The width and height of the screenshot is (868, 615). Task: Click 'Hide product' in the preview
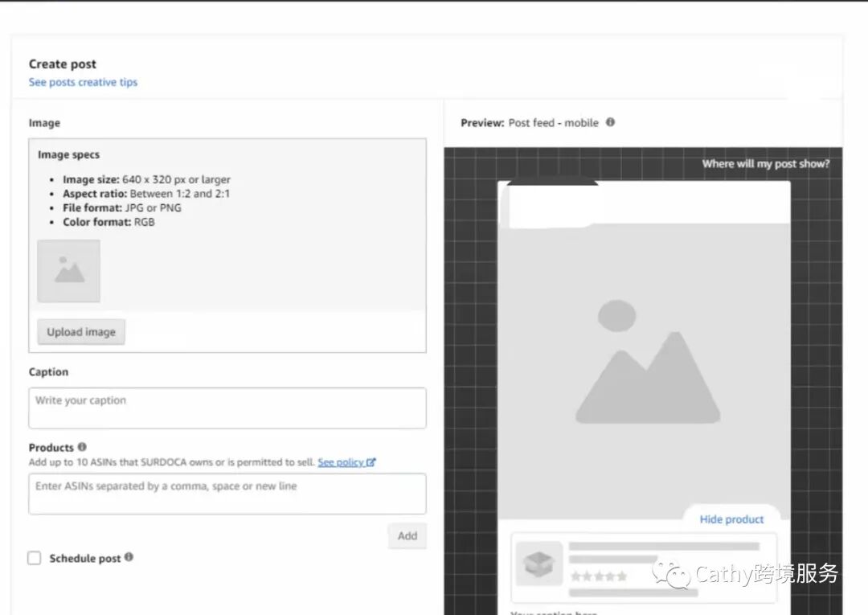pos(731,519)
